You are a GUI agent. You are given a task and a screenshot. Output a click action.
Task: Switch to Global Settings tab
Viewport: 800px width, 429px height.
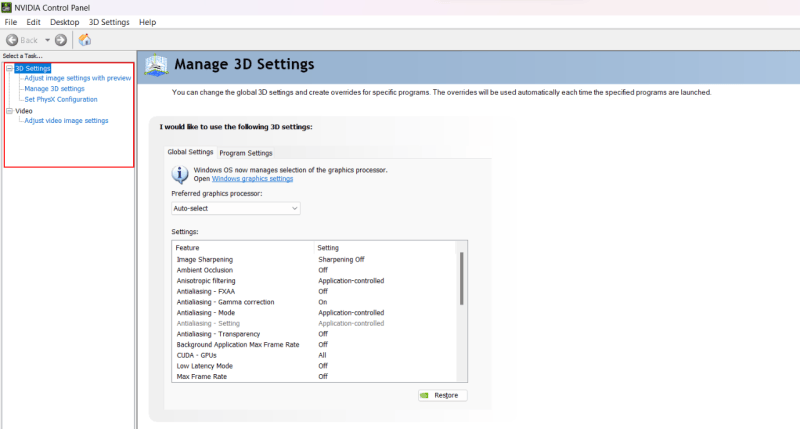[x=190, y=152]
